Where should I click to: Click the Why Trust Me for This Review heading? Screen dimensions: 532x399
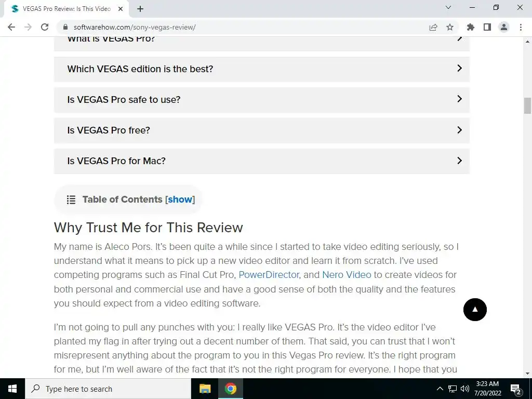[x=148, y=228]
